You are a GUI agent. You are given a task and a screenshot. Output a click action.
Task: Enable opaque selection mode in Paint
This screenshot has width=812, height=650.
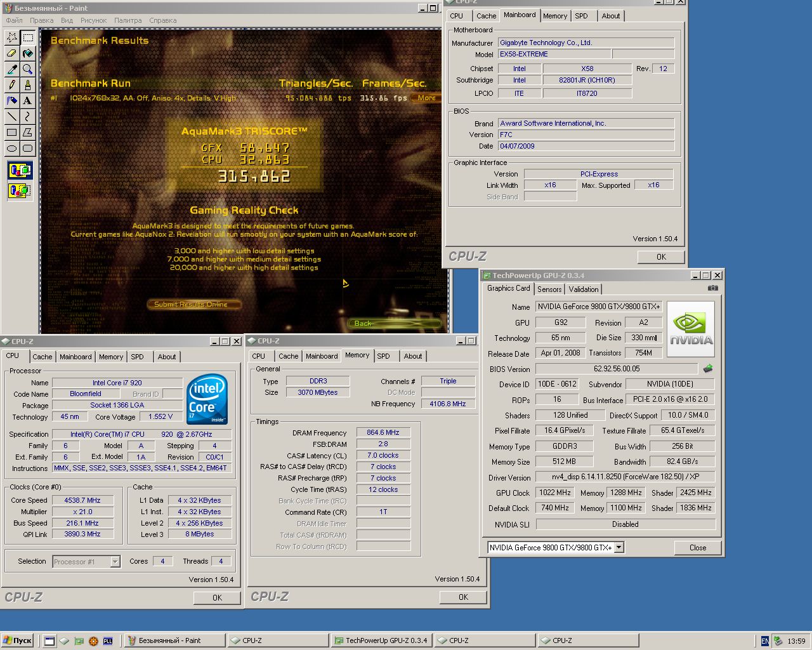[x=20, y=171]
